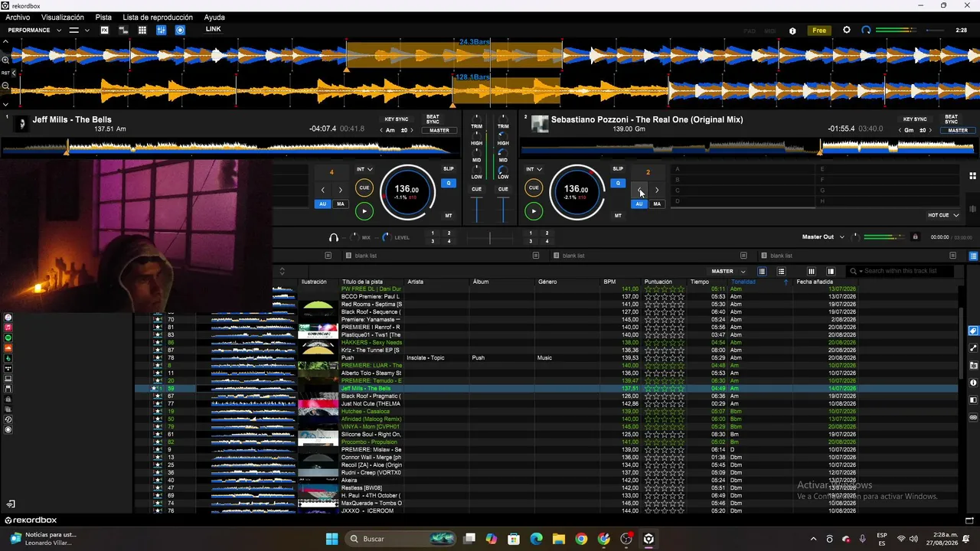
Task: Enable SLIP mode on deck 2
Action: (618, 169)
